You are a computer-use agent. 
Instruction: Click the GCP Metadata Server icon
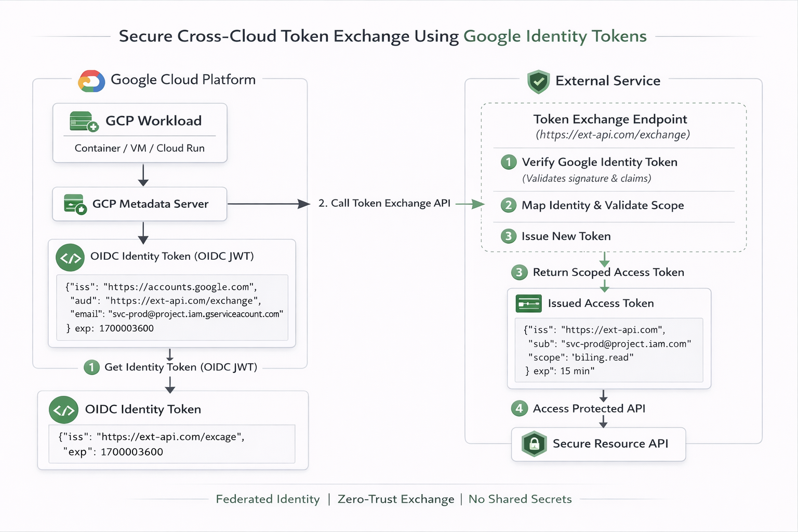74,204
